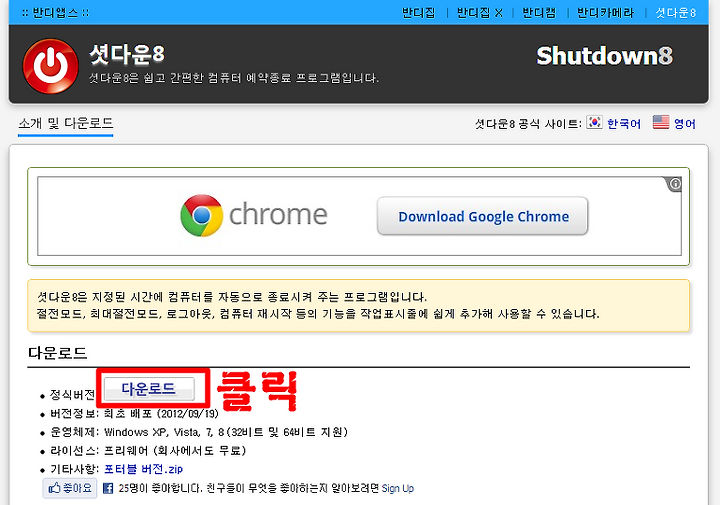Click the yellow description box text
Image resolution: width=720 pixels, height=505 pixels.
318,305
